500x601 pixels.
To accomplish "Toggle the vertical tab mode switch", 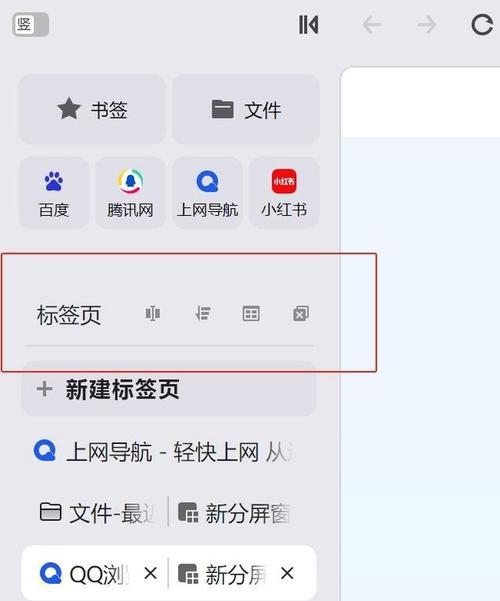I will click(x=30, y=25).
